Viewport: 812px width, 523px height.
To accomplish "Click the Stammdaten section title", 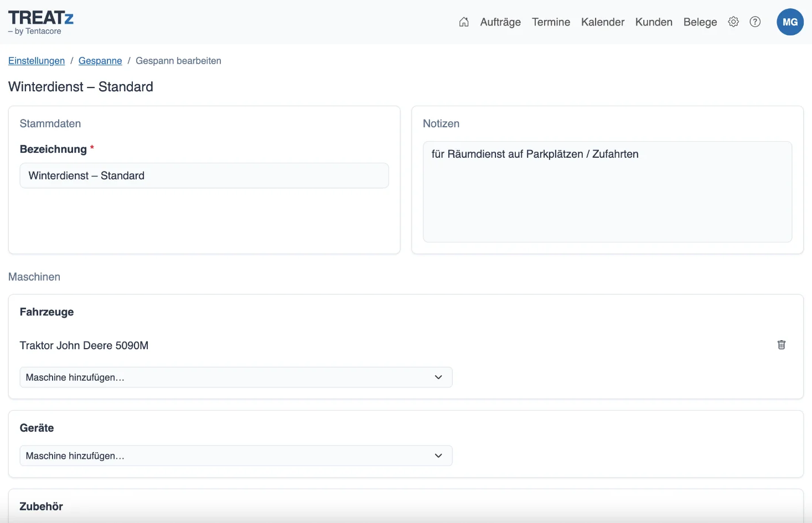I will click(50, 123).
